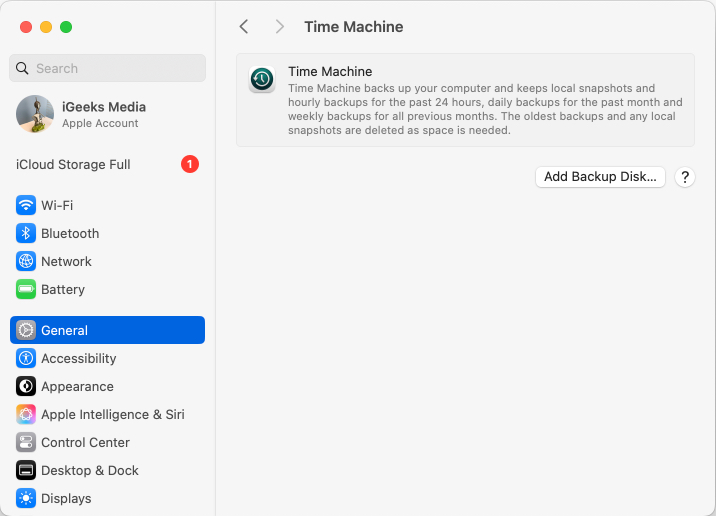The image size is (716, 516).
Task: Open the Accessibility icon
Action: pyautogui.click(x=26, y=358)
